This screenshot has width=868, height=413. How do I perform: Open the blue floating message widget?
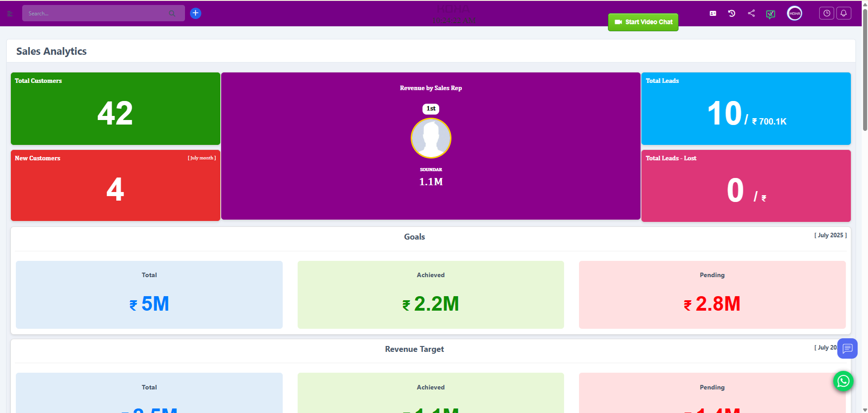[847, 348]
